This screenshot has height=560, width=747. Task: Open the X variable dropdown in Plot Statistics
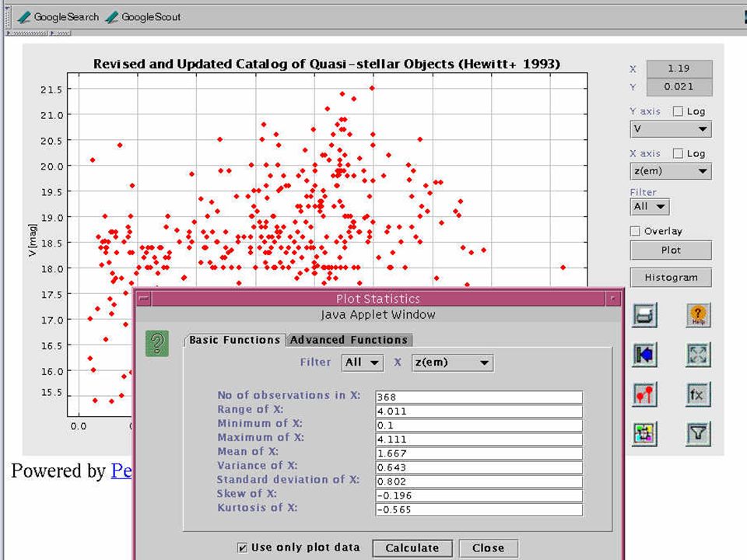point(452,362)
